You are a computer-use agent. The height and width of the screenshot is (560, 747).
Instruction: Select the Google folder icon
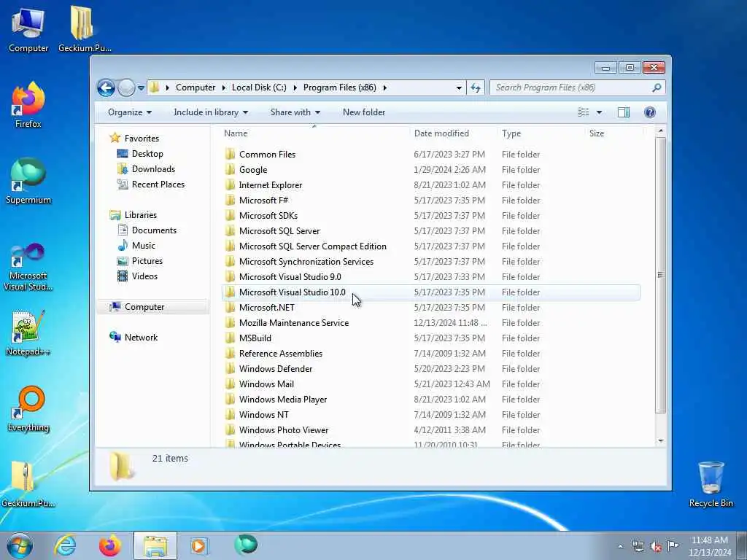230,169
